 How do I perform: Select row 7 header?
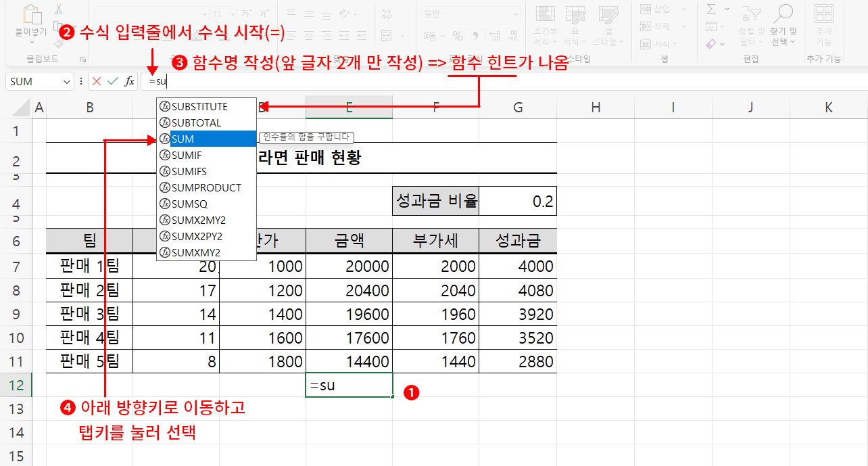16,266
